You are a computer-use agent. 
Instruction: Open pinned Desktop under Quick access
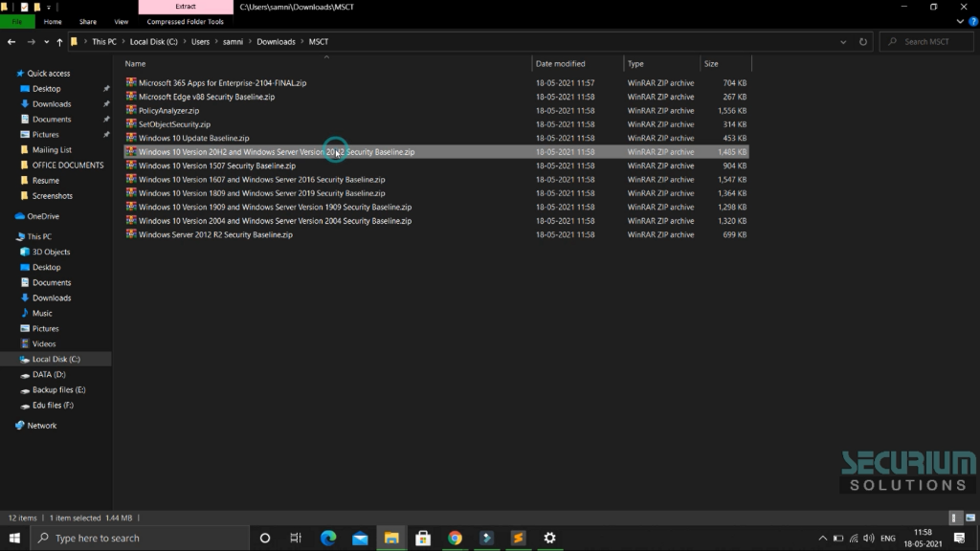tap(46, 89)
